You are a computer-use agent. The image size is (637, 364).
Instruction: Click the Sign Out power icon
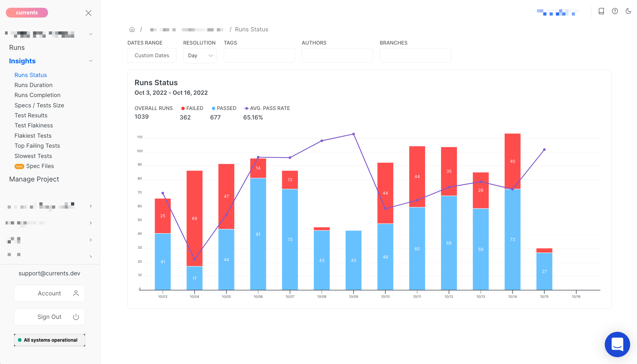(x=76, y=317)
